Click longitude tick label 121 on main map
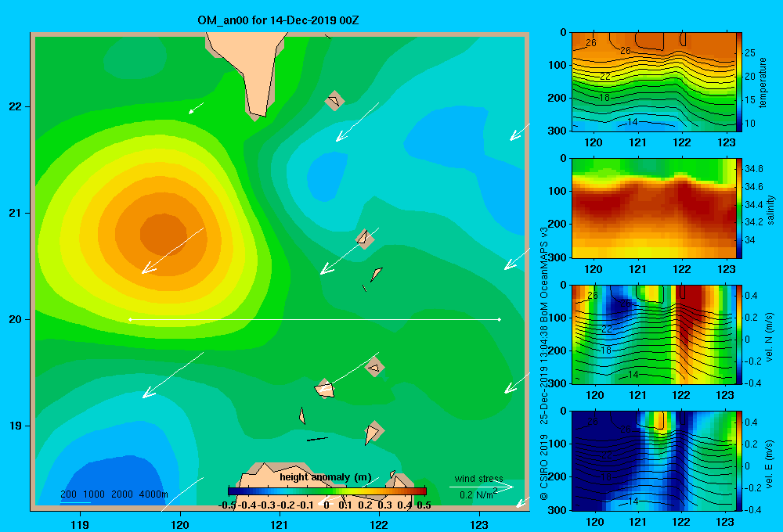Viewport: 783px width, 532px height. (x=280, y=524)
